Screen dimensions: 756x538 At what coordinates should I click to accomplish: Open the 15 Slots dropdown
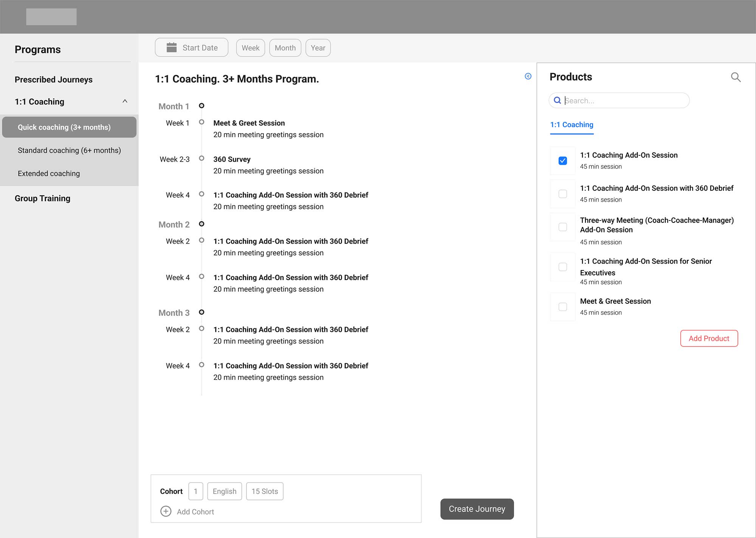click(x=265, y=491)
